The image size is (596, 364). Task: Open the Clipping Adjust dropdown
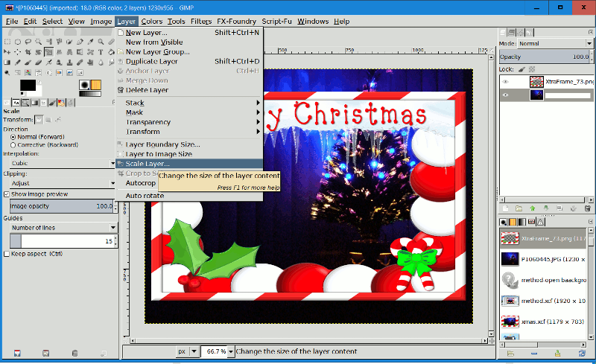click(x=63, y=183)
